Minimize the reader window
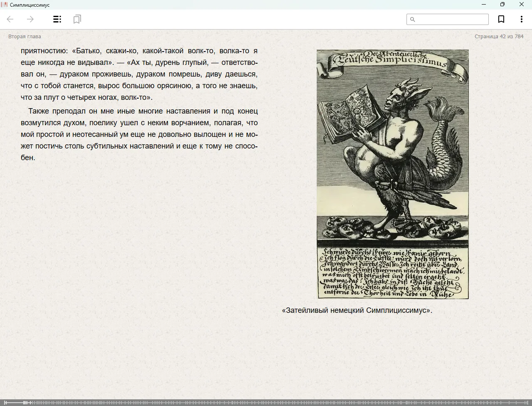This screenshot has height=406, width=532. coord(483,5)
